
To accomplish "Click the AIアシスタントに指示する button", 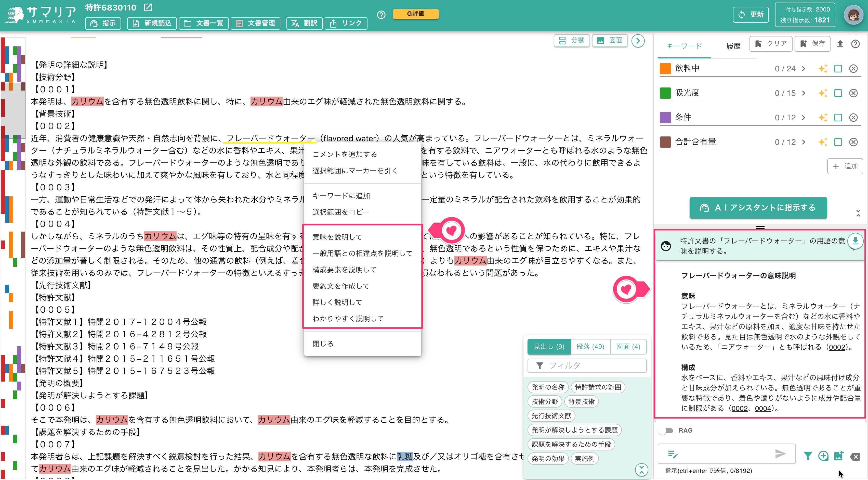I will [758, 208].
